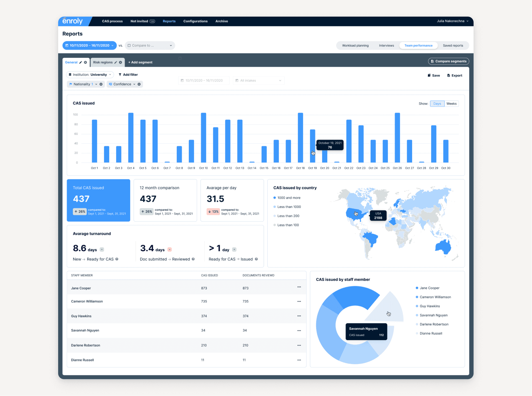Open the Configurations navigation item

coord(196,21)
